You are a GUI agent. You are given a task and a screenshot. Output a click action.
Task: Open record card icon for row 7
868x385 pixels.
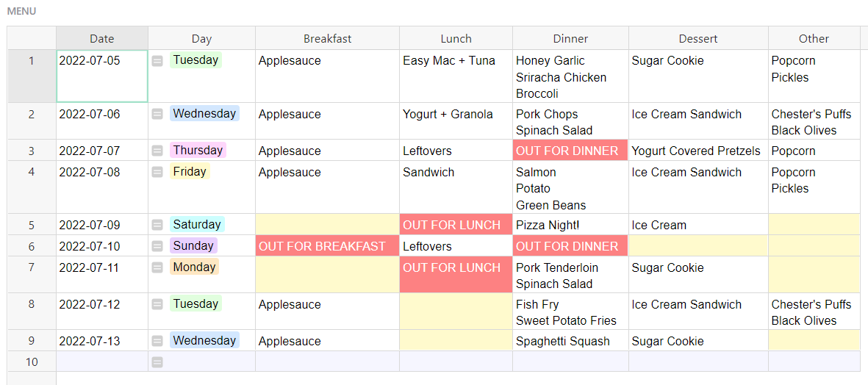(157, 268)
